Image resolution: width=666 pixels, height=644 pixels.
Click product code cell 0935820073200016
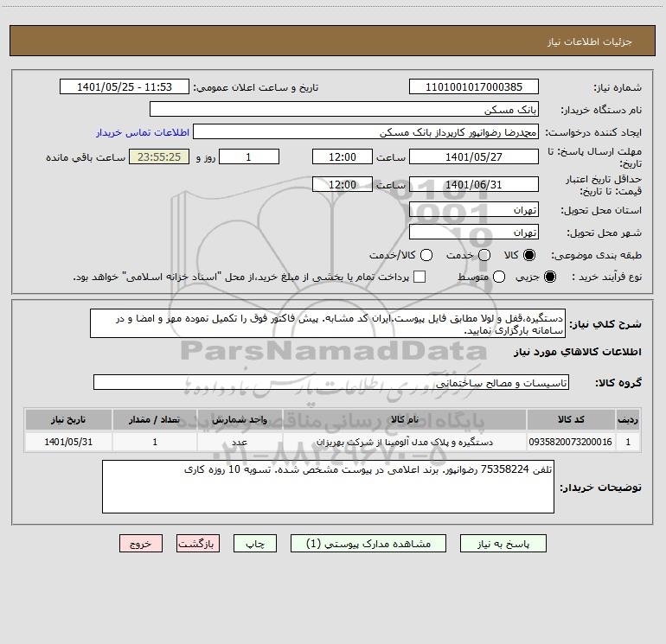571,442
